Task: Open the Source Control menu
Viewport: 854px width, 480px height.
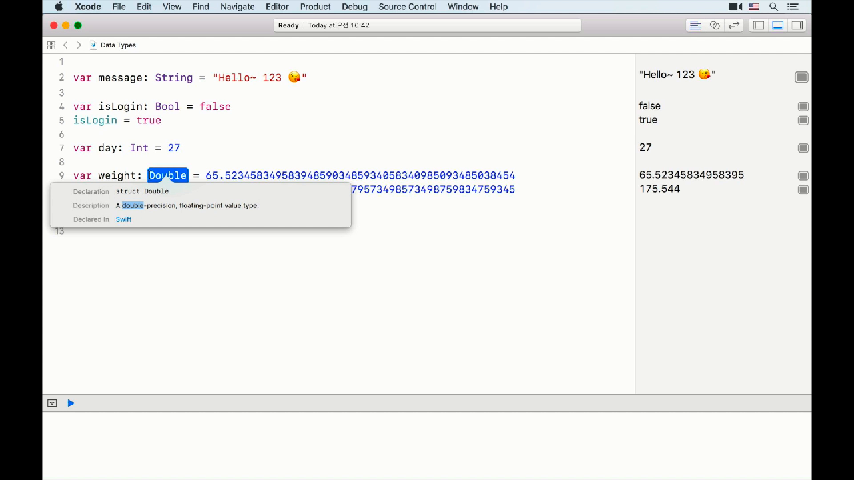Action: [x=407, y=7]
